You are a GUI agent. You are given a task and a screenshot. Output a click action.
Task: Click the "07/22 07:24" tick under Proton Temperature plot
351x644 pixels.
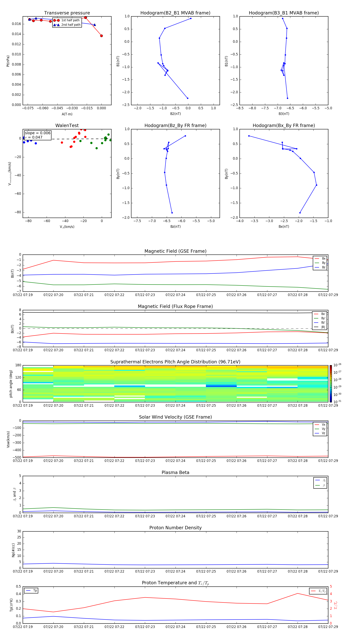pos(175,627)
